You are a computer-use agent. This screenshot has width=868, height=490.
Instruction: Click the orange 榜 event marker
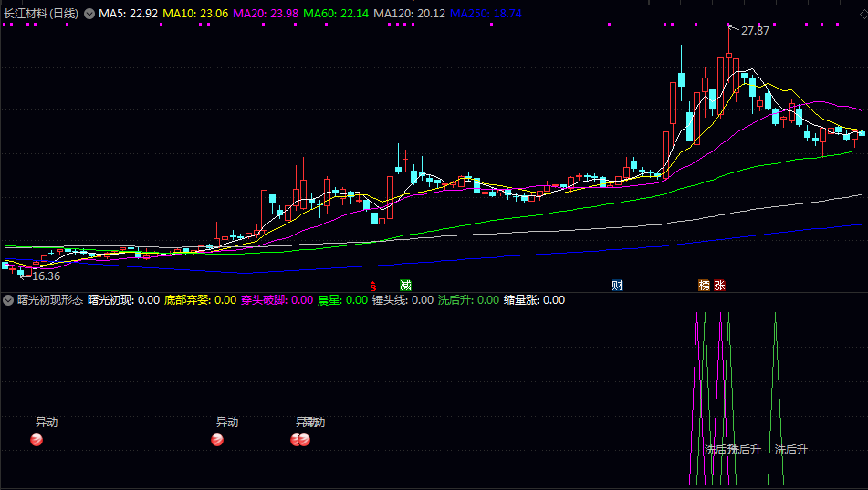(704, 285)
